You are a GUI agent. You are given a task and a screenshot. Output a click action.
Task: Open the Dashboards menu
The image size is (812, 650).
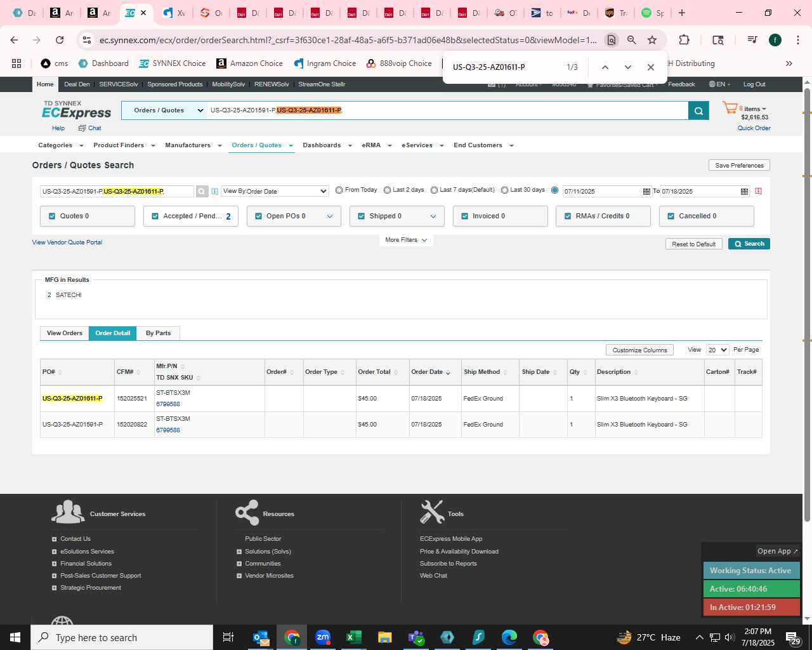[327, 145]
